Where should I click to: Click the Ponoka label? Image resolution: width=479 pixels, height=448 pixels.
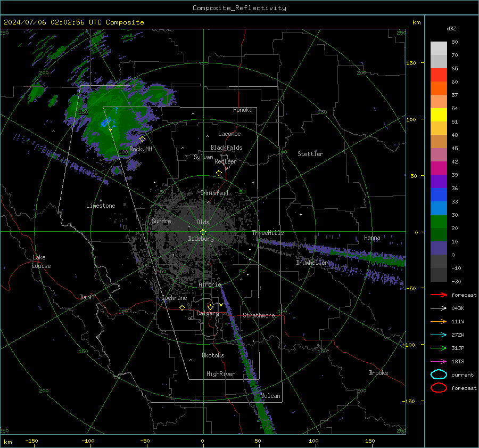coord(243,110)
